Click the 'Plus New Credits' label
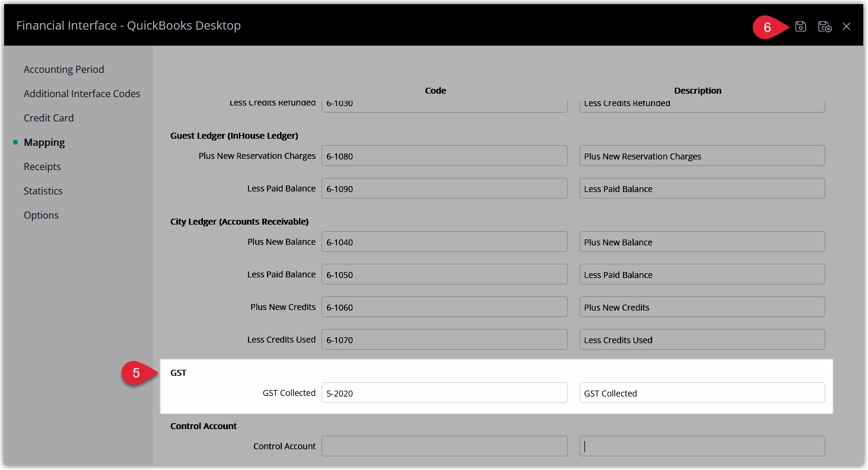The height and width of the screenshot is (470, 868). 283,307
